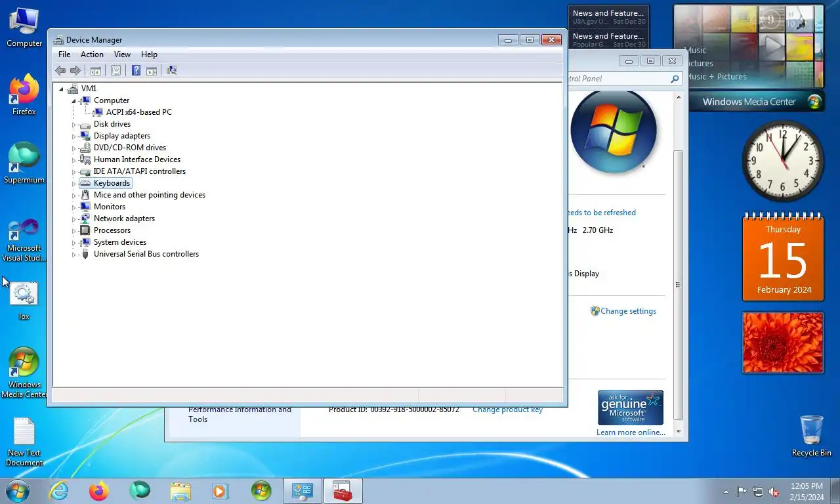Toggle the Show/Hide Action Pane toolbar icon

152,70
